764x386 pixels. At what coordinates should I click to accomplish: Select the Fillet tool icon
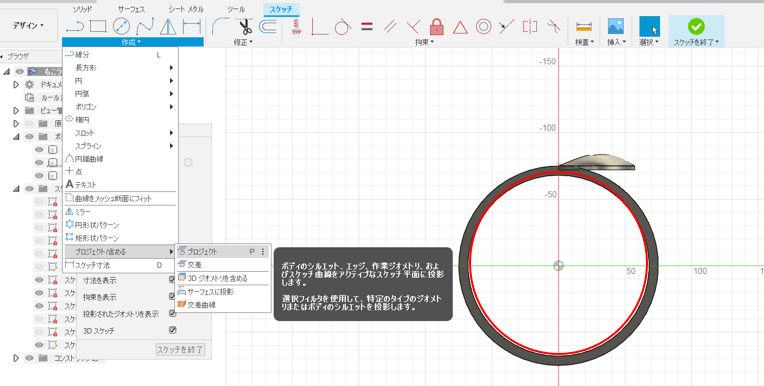coord(221,26)
